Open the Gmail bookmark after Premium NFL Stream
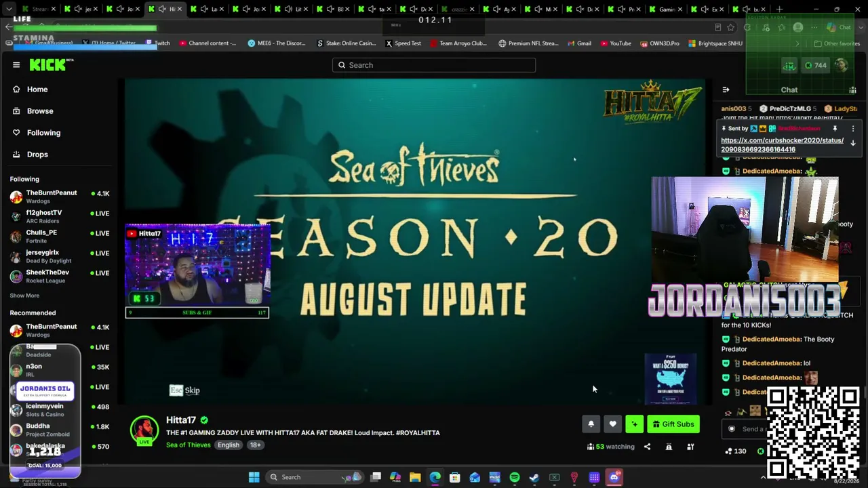This screenshot has width=868, height=488. (x=578, y=43)
